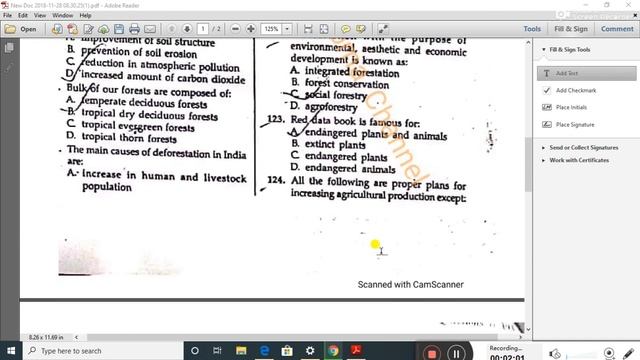
Task: Open the Tools pane tab
Action: [x=532, y=29]
